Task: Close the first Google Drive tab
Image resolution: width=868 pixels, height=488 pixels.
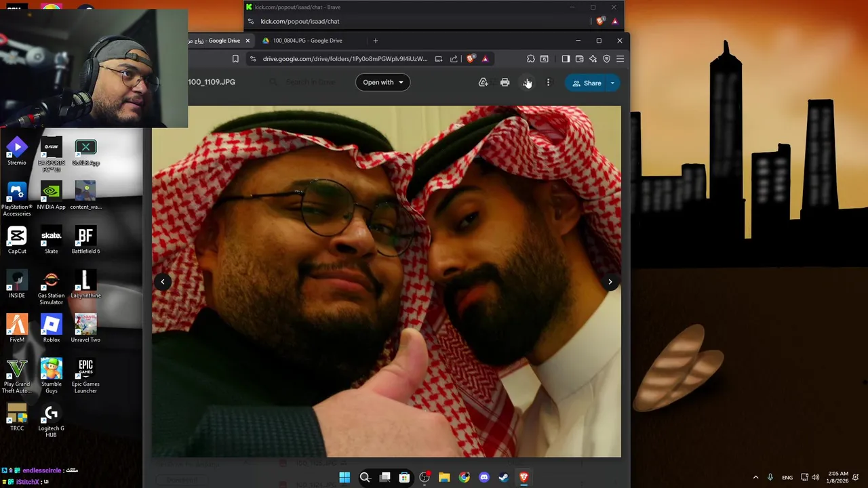Action: [248, 41]
